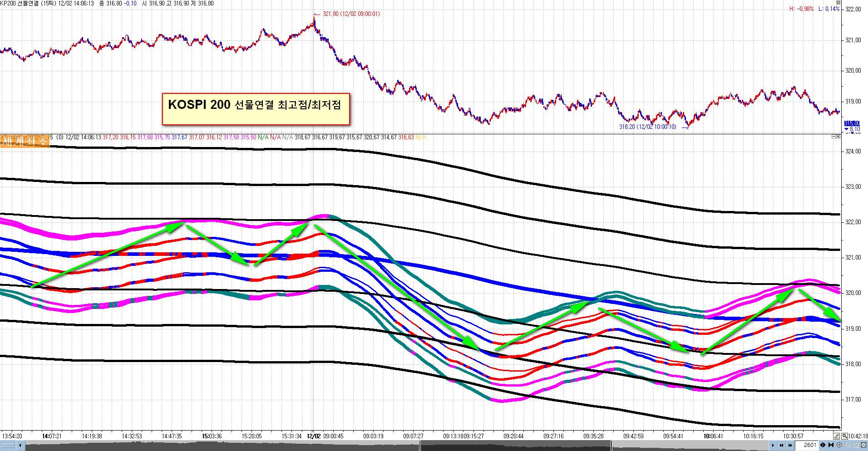The image size is (868, 451).
Task: Select the KOSPI 200 yellow annotation box
Action: 256,108
